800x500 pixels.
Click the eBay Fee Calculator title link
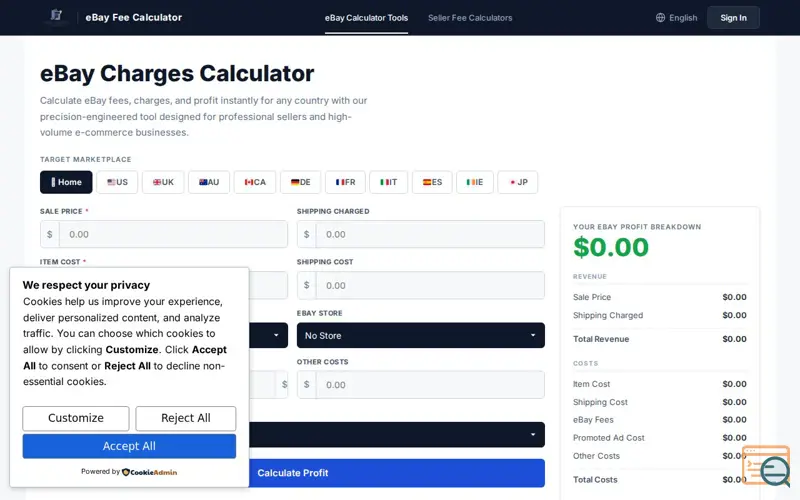coord(134,17)
